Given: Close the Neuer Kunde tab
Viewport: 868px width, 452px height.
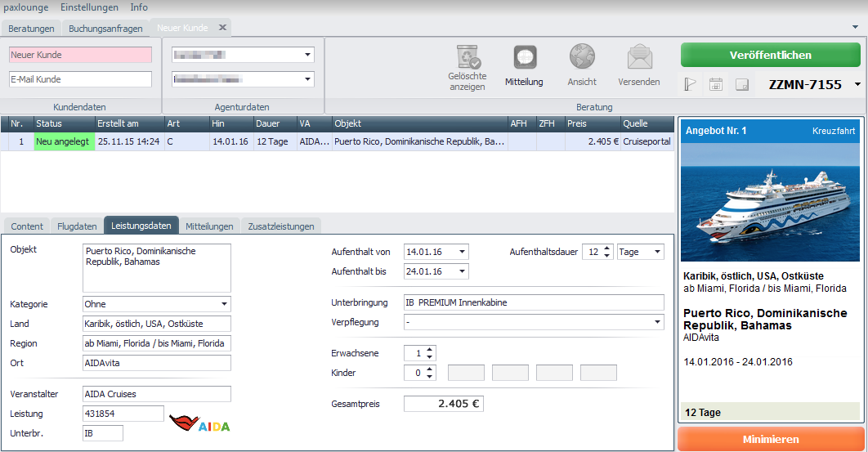Looking at the screenshot, I should click(222, 27).
